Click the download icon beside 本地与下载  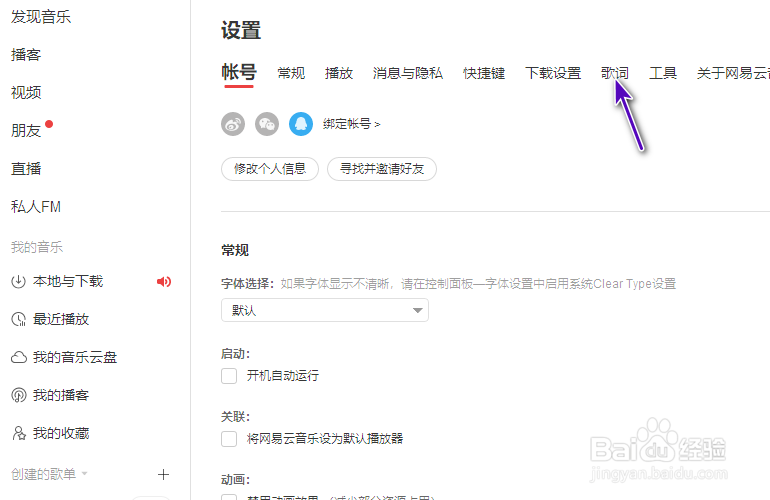pyautogui.click(x=18, y=281)
